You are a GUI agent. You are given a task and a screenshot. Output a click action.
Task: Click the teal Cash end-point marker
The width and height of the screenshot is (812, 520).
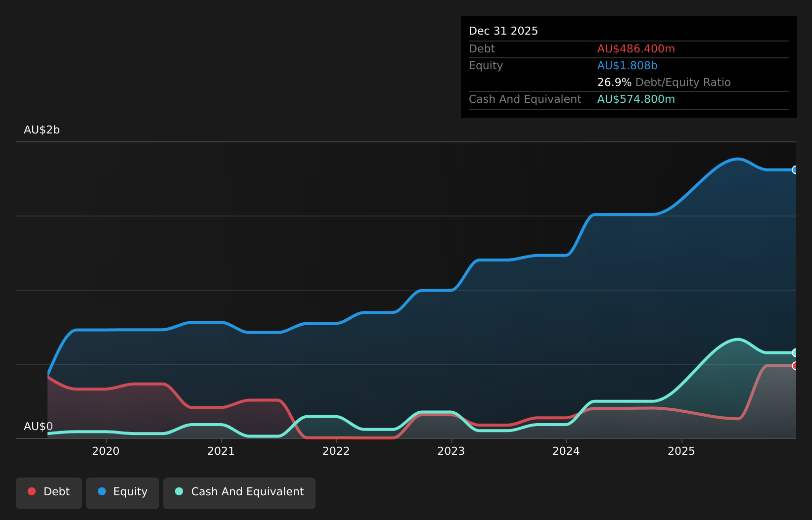click(795, 353)
